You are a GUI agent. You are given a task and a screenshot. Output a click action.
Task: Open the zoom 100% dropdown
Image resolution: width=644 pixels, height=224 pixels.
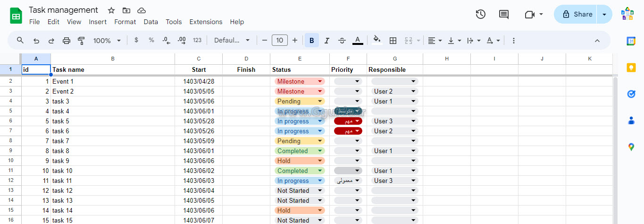tap(107, 41)
